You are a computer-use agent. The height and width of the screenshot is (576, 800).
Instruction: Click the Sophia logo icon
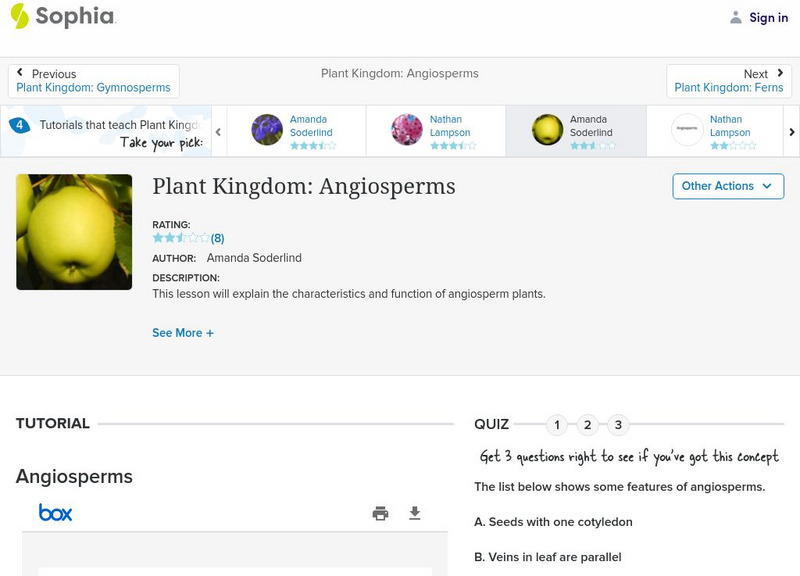19,16
